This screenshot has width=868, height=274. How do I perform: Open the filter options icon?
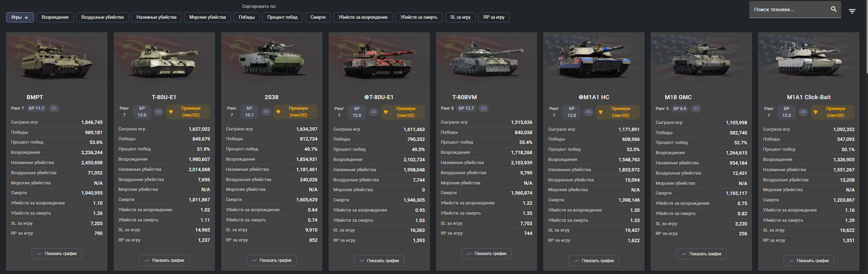pyautogui.click(x=852, y=11)
